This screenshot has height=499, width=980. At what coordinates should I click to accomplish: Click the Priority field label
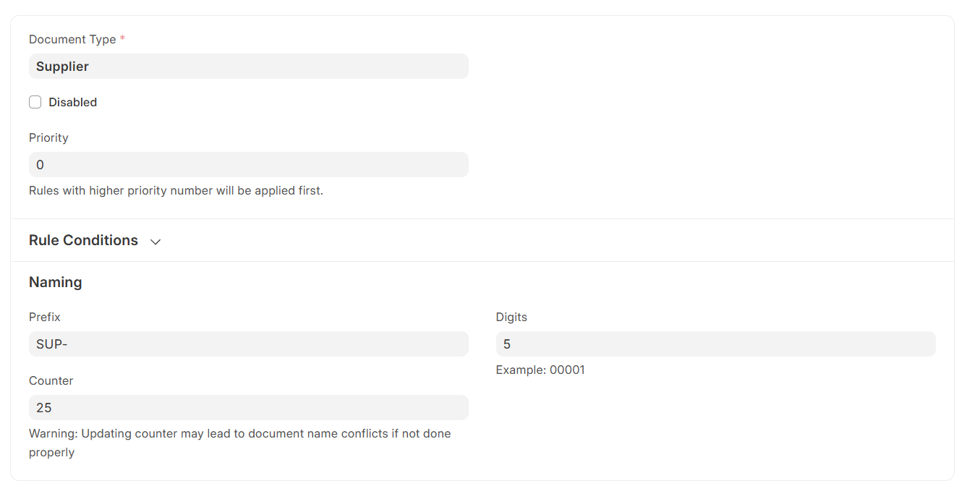point(48,137)
